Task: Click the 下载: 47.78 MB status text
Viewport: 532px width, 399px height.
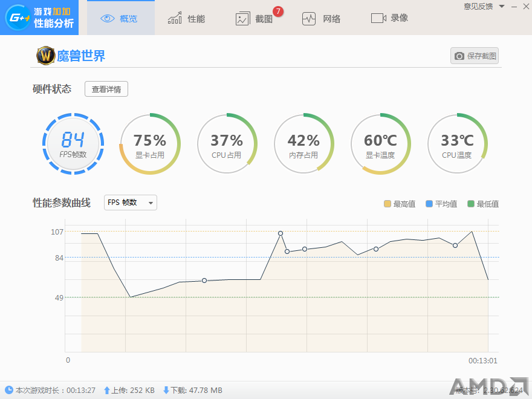Action: 196,391
